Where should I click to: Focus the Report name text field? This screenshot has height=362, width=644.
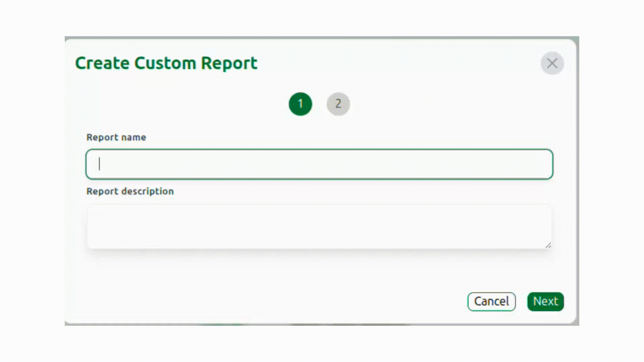click(x=319, y=164)
